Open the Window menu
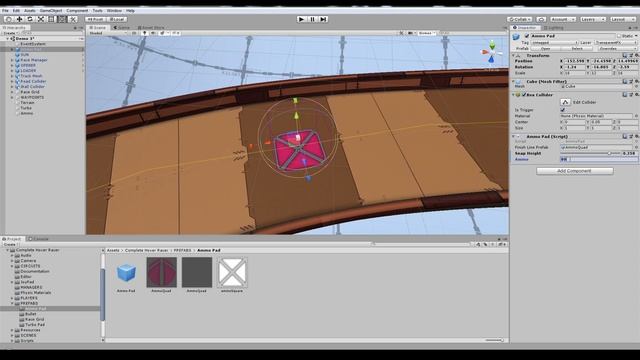Image resolution: width=640 pixels, height=360 pixels. coord(114,11)
